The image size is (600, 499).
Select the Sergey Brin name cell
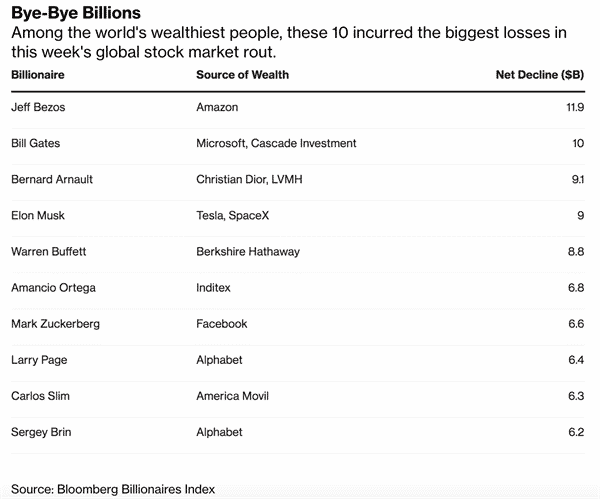click(41, 432)
